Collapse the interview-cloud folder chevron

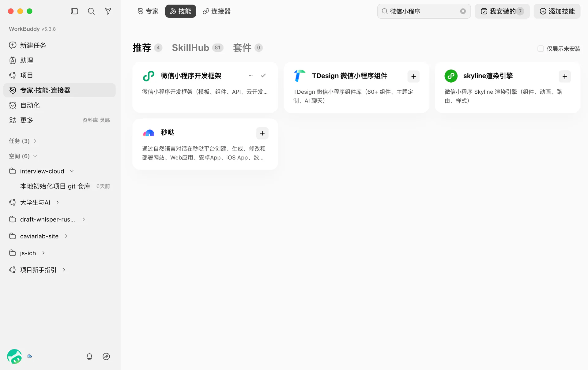pos(72,171)
